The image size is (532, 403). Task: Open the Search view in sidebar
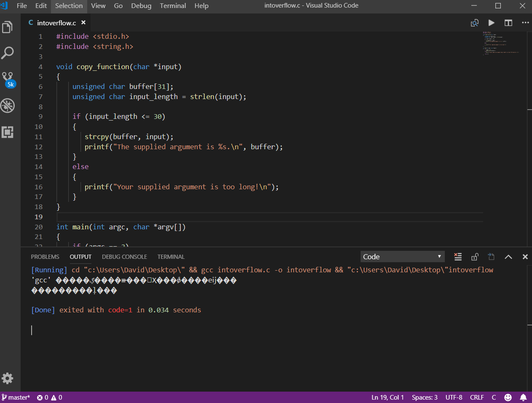click(8, 53)
